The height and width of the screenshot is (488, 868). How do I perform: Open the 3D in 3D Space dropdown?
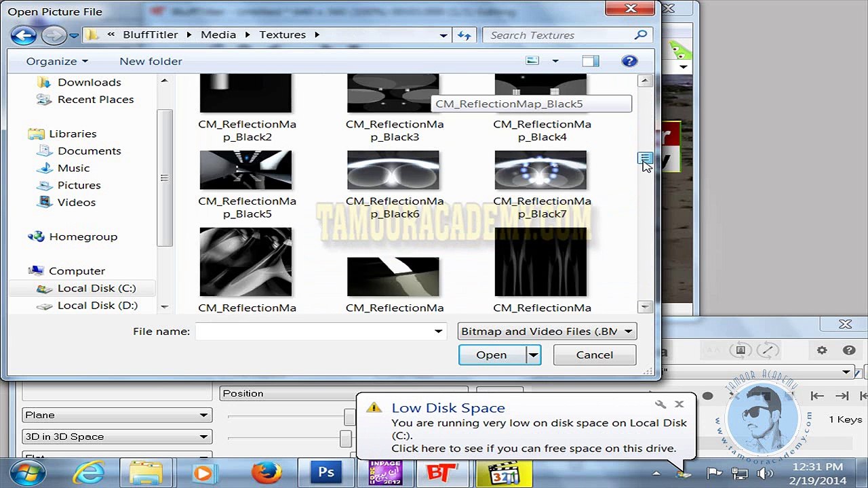(x=117, y=436)
